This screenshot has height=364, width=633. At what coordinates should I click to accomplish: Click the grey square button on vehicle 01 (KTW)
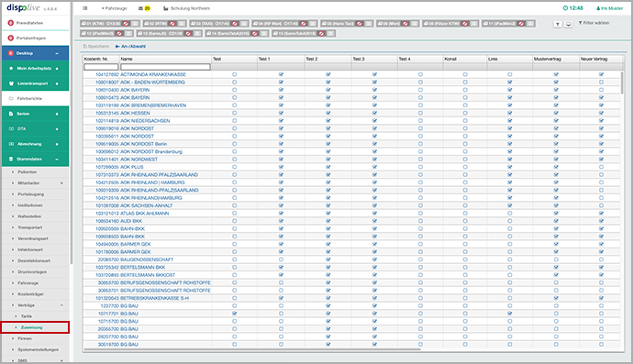coord(135,24)
